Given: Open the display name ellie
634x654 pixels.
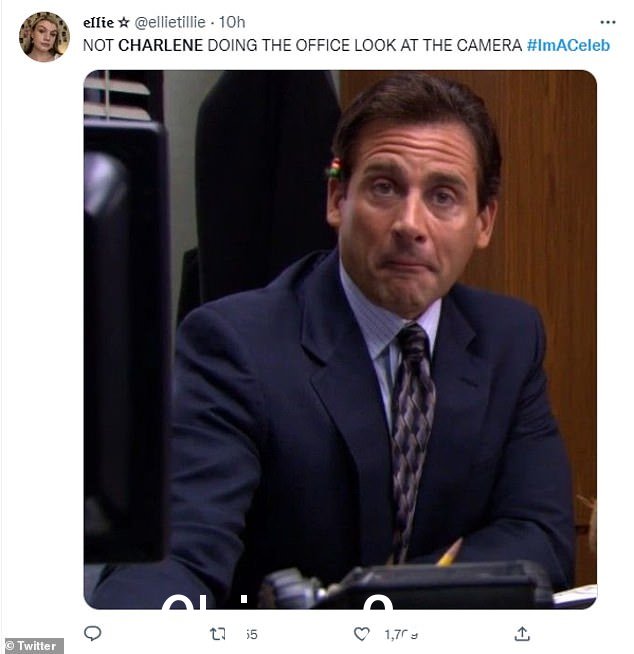Looking at the screenshot, I should [x=98, y=22].
